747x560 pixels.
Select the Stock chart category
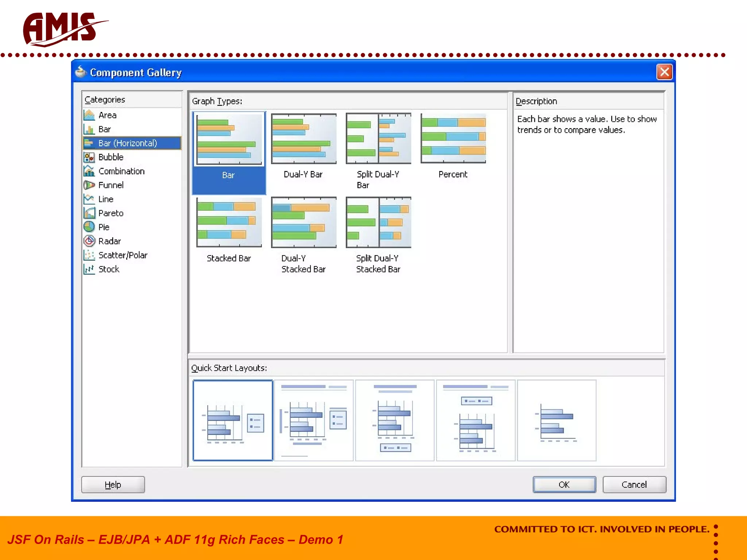109,269
